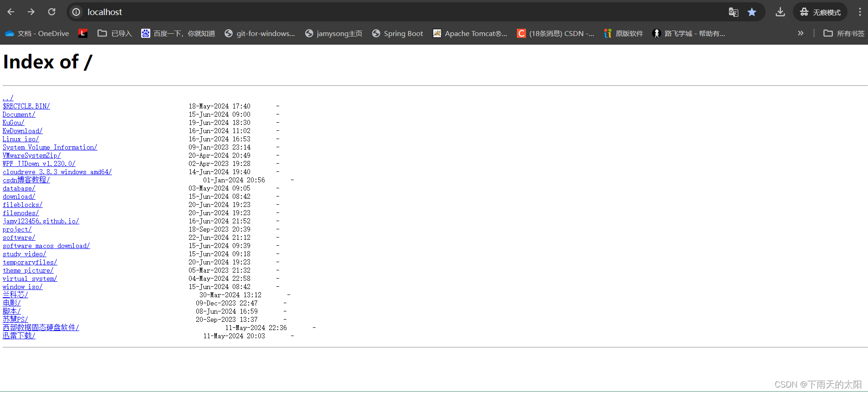Click the date 09-Jan-2023 23:14

coord(220,147)
